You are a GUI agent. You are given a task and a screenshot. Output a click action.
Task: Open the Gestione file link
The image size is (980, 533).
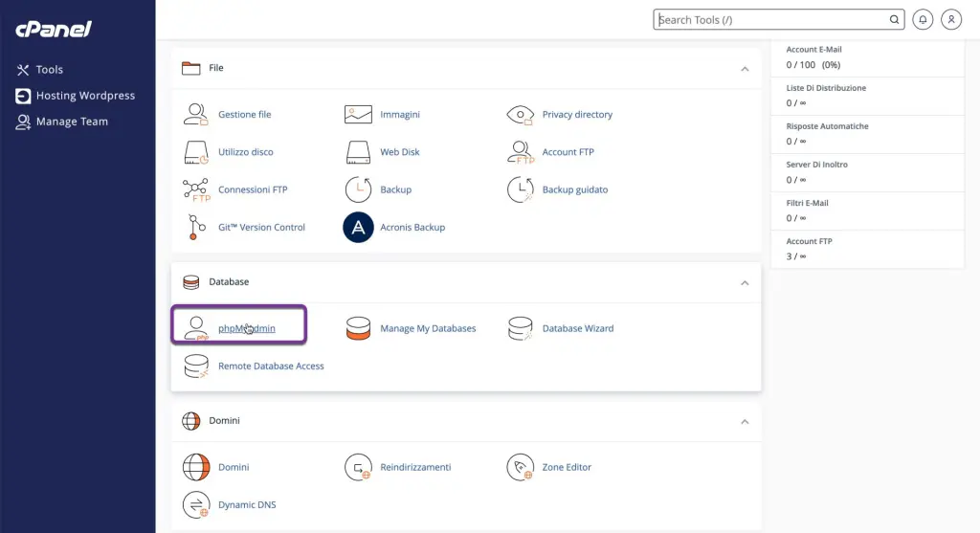244,114
